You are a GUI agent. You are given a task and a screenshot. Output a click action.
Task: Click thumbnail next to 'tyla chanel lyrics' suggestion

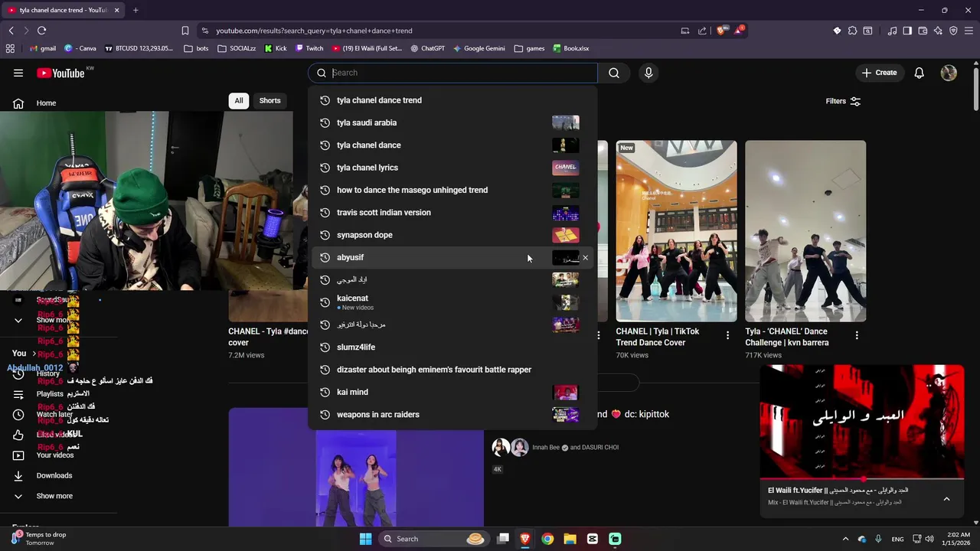565,168
